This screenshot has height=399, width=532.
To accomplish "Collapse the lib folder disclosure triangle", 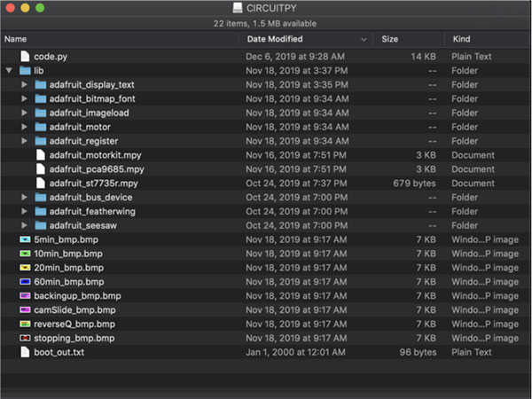I will coord(10,70).
